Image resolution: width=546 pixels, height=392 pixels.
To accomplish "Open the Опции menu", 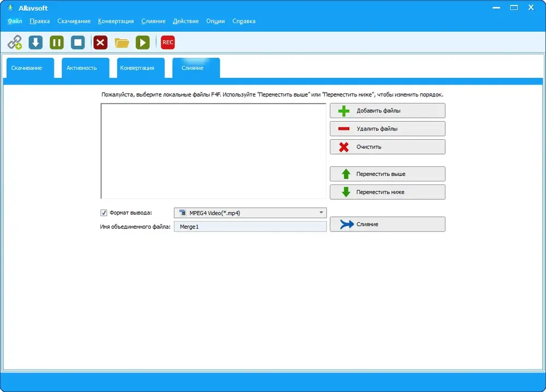I will pos(215,21).
